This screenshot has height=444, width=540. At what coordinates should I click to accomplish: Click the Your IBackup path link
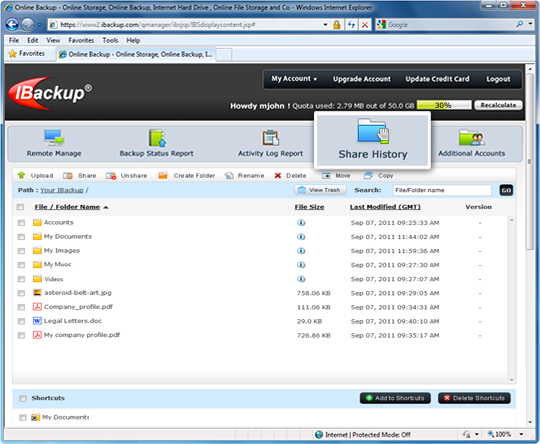[x=62, y=190]
